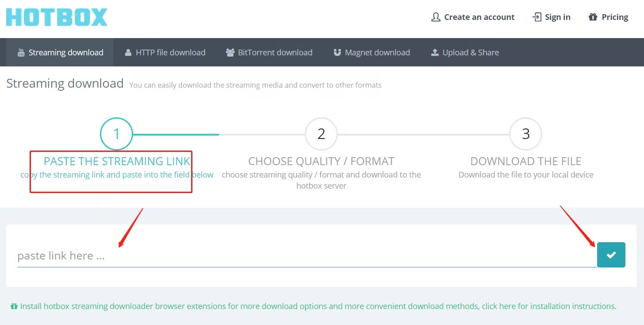
Task: Click the 'choose streaming quality / format' description
Action: pyautogui.click(x=321, y=180)
